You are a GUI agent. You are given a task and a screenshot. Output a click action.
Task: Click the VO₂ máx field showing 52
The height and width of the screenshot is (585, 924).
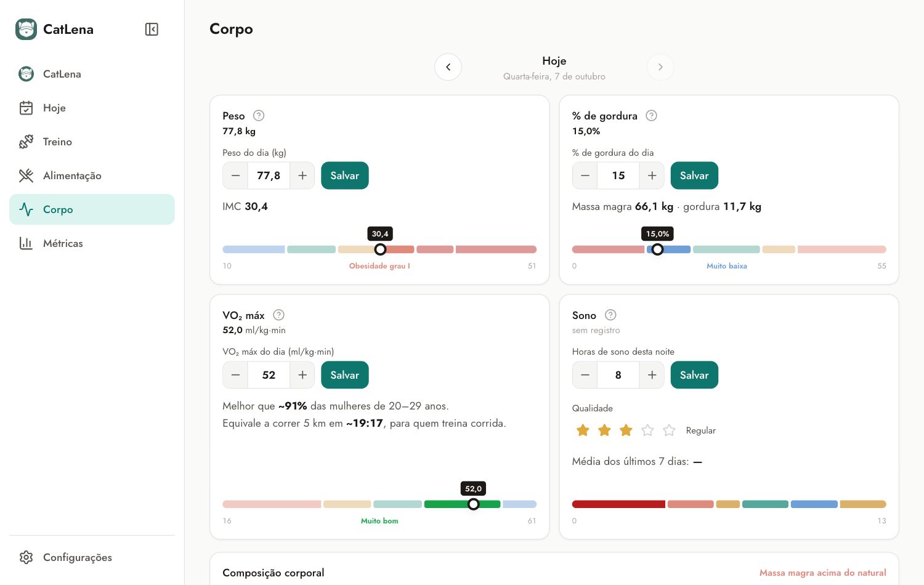[269, 375]
